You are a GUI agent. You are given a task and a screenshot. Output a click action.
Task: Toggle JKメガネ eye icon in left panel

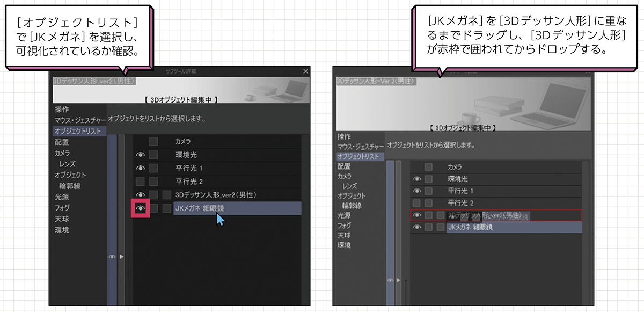[140, 208]
